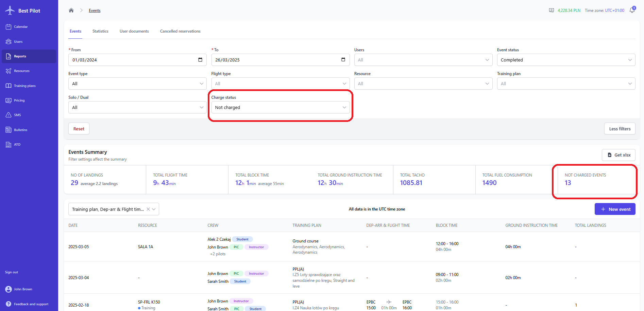Open the Cancelled reservations tab
The height and width of the screenshot is (311, 644).
tap(180, 31)
